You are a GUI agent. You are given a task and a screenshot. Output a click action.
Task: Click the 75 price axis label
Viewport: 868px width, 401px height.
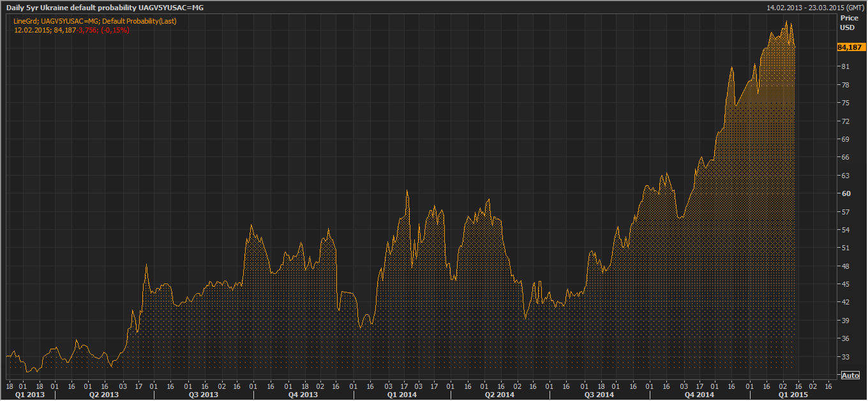845,103
